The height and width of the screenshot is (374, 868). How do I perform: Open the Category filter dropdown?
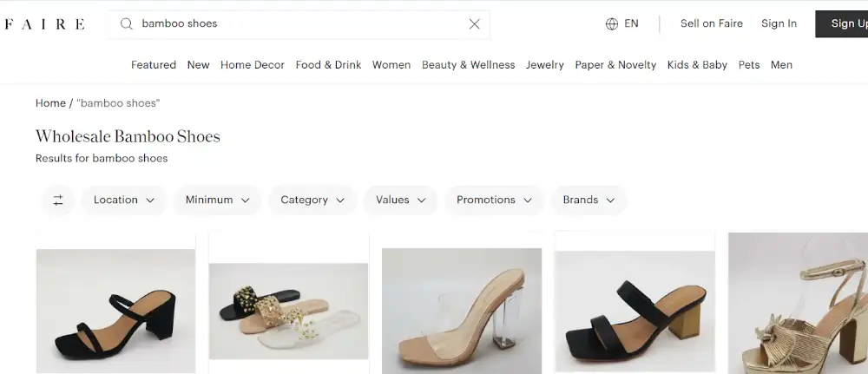click(x=312, y=200)
